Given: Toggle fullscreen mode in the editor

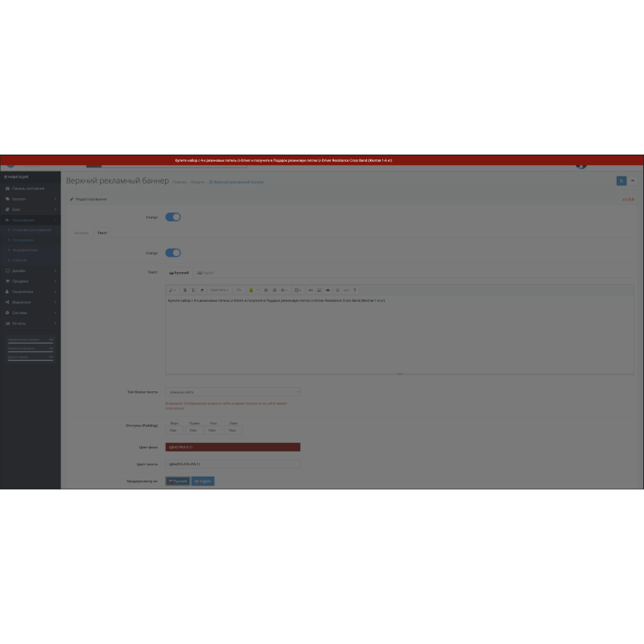Looking at the screenshot, I should point(337,290).
